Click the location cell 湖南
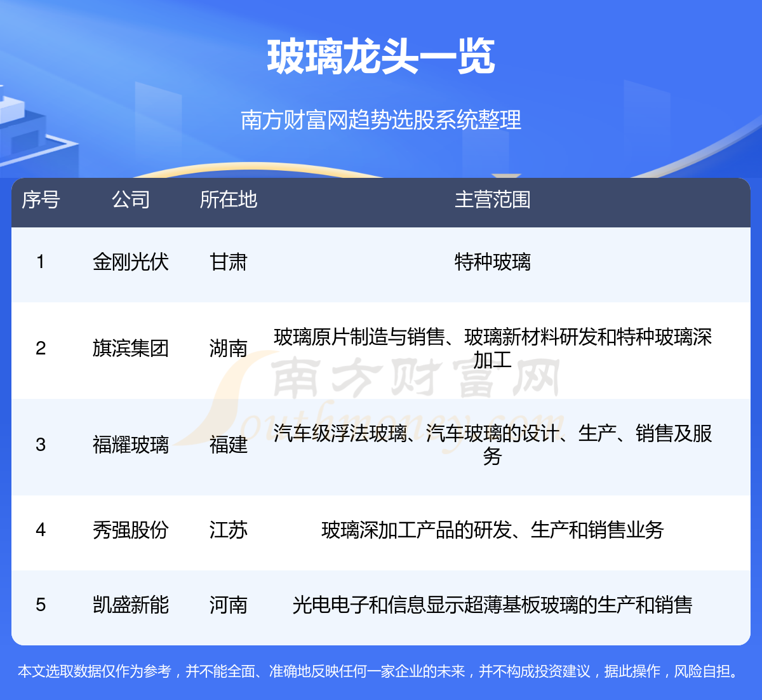 click(x=229, y=348)
